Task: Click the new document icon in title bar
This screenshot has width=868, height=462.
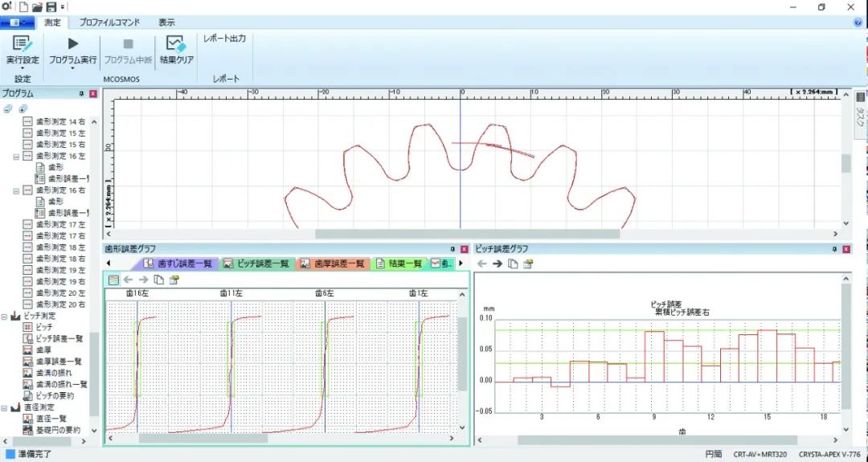Action: pyautogui.click(x=23, y=6)
